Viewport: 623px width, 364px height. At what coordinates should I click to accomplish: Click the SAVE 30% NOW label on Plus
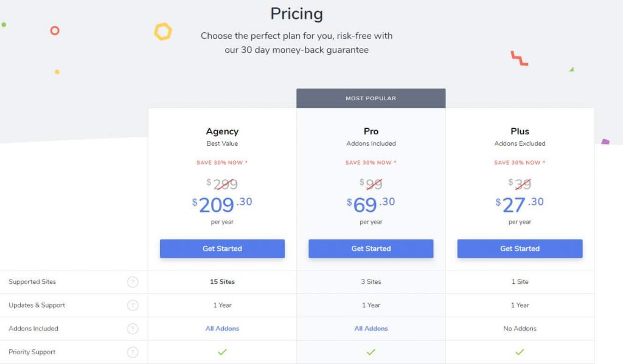point(520,162)
